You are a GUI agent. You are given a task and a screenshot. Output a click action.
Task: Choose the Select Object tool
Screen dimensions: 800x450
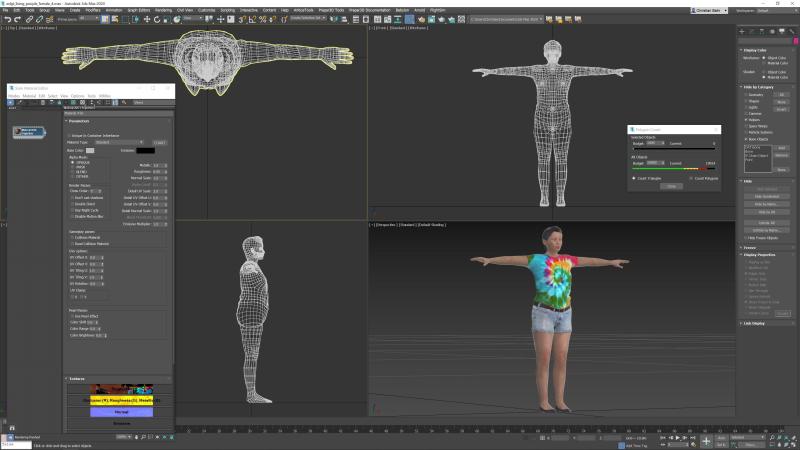pos(105,19)
